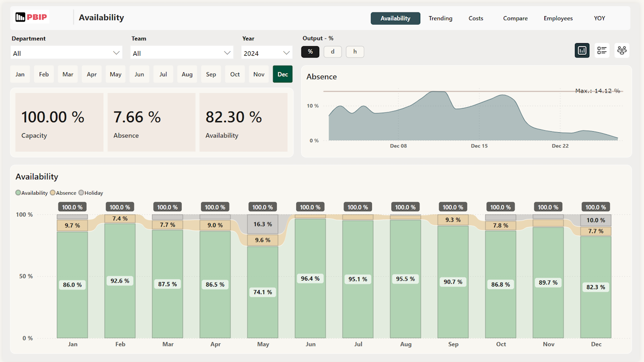Click the May bar in the Availability chart

[263, 292]
